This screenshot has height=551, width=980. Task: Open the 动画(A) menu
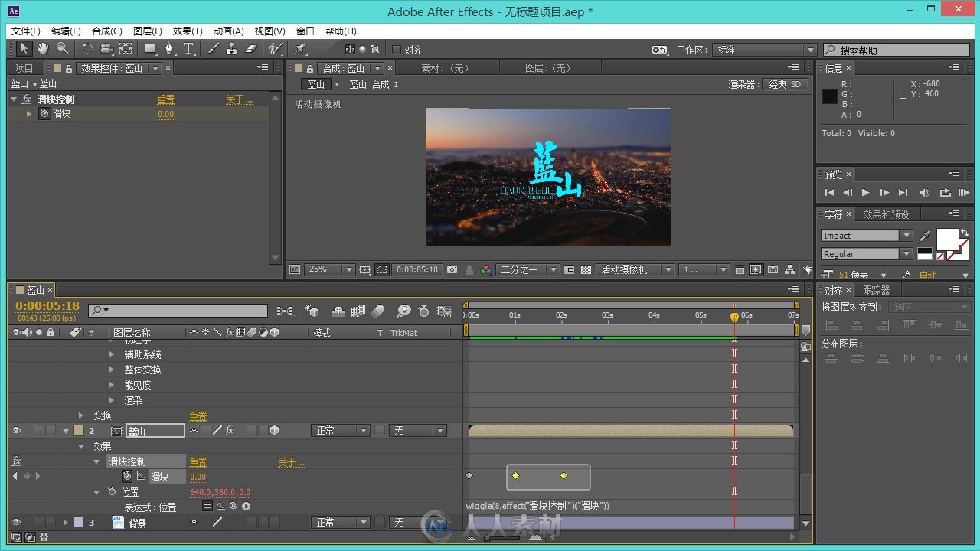coord(228,31)
